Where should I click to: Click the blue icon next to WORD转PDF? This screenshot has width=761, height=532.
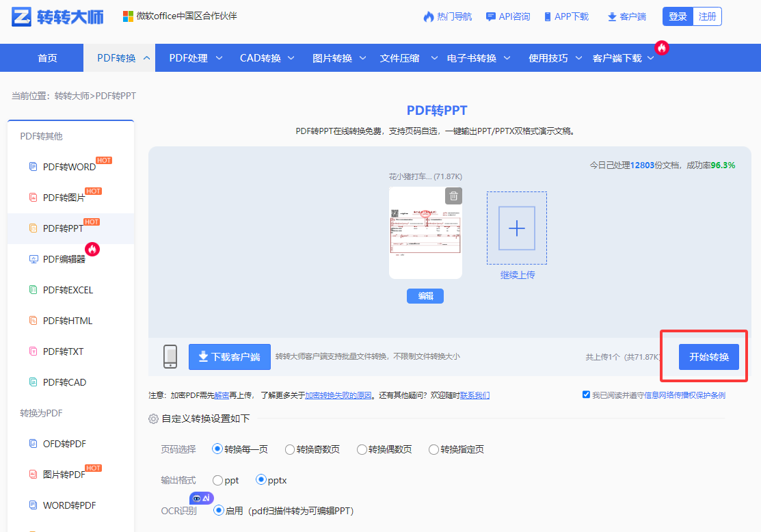tap(33, 505)
